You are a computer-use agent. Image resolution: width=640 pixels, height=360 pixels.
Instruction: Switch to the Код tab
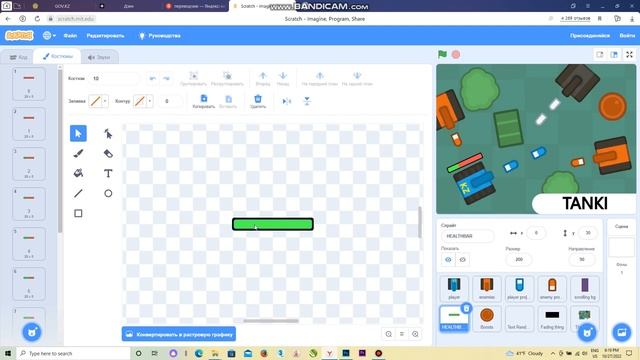point(18,57)
